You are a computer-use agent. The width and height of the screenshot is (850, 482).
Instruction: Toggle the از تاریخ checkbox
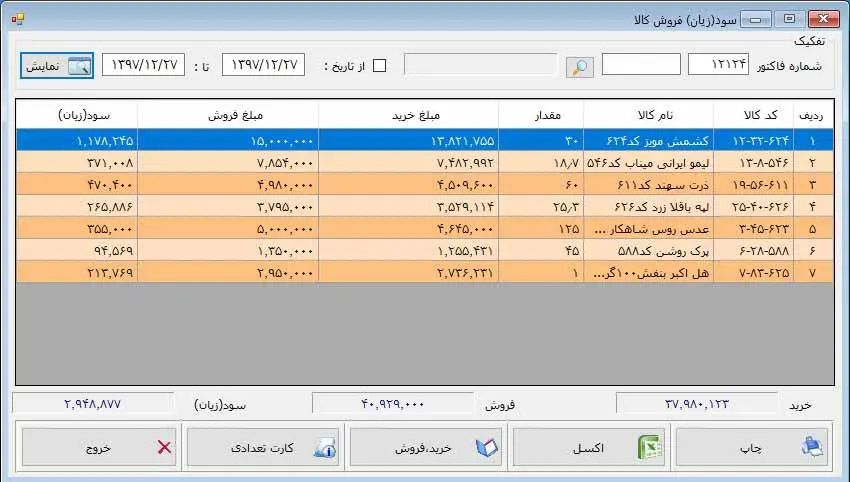(380, 66)
